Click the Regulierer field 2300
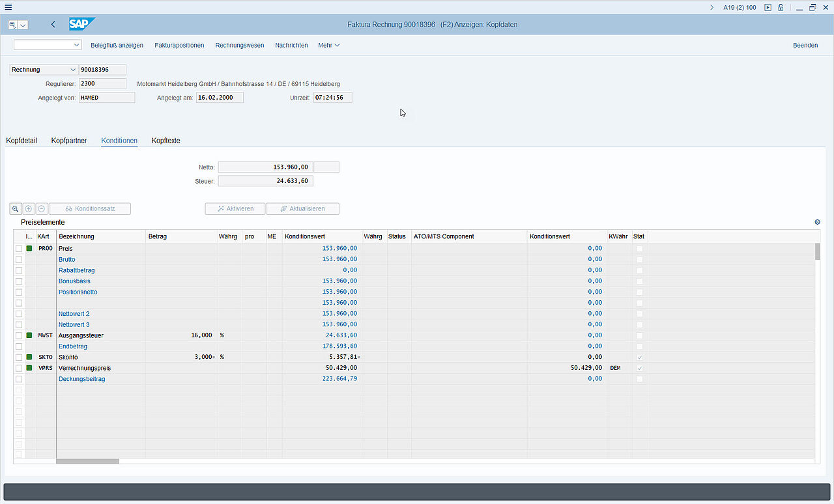Image resolution: width=834 pixels, height=504 pixels. pos(102,83)
